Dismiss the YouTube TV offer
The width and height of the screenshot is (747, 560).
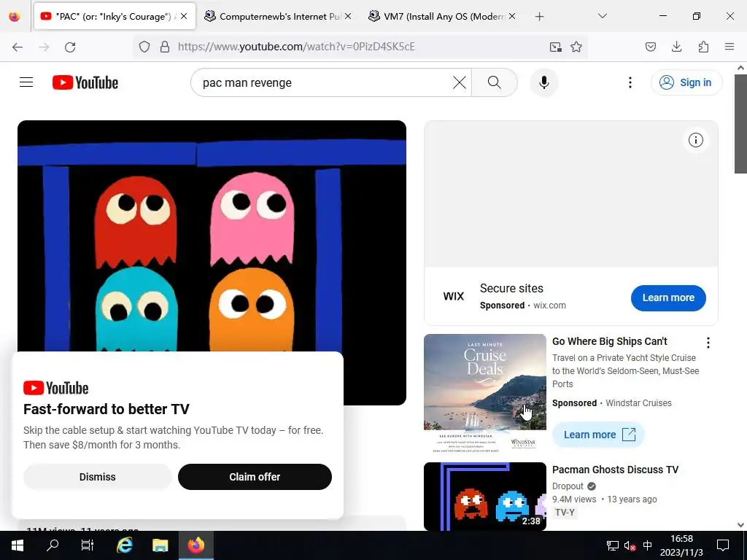(x=97, y=477)
